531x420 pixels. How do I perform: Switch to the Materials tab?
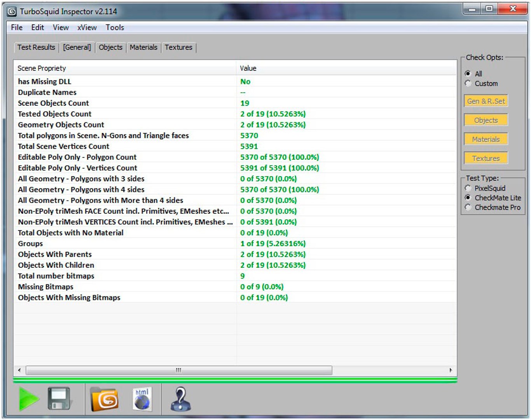click(x=143, y=47)
